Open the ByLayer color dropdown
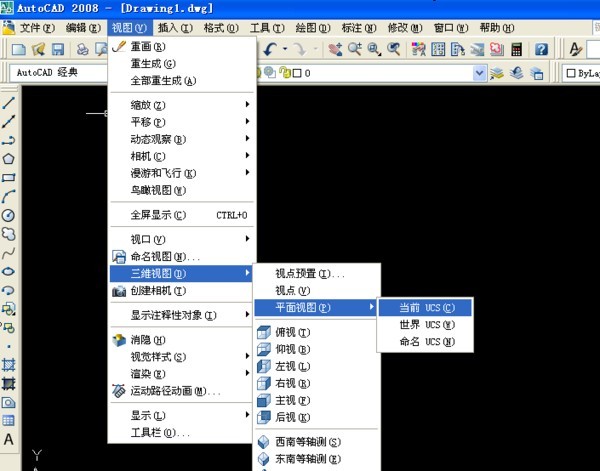Image resolution: width=600 pixels, height=471 pixels. pyautogui.click(x=581, y=73)
